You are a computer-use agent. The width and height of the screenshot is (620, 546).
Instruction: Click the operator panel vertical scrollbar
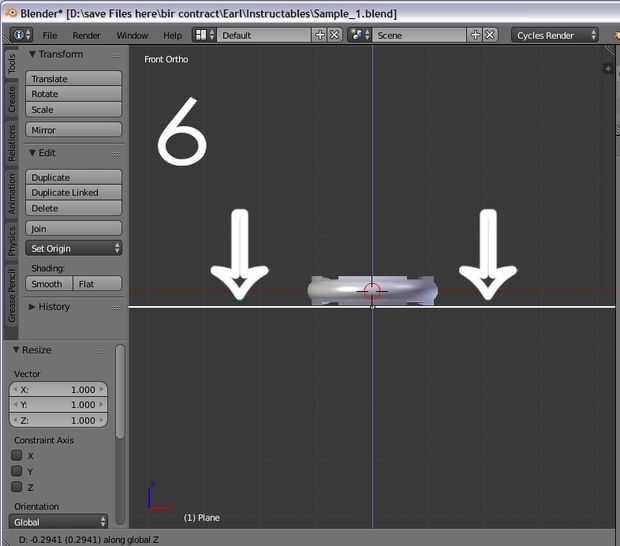(x=120, y=392)
